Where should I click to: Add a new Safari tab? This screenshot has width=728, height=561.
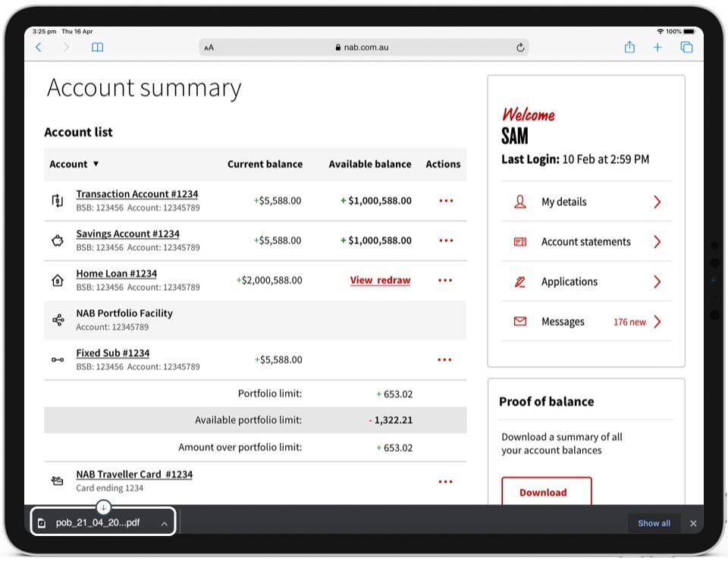point(657,47)
